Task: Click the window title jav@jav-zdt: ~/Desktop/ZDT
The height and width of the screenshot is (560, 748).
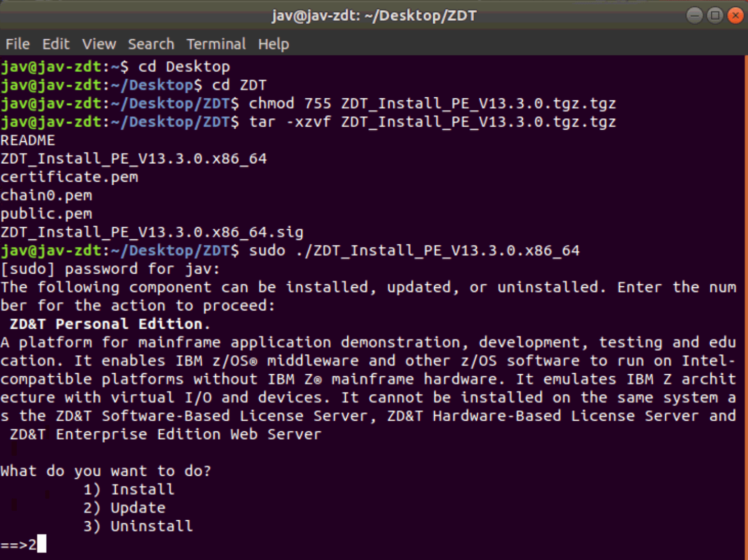Action: (374, 16)
